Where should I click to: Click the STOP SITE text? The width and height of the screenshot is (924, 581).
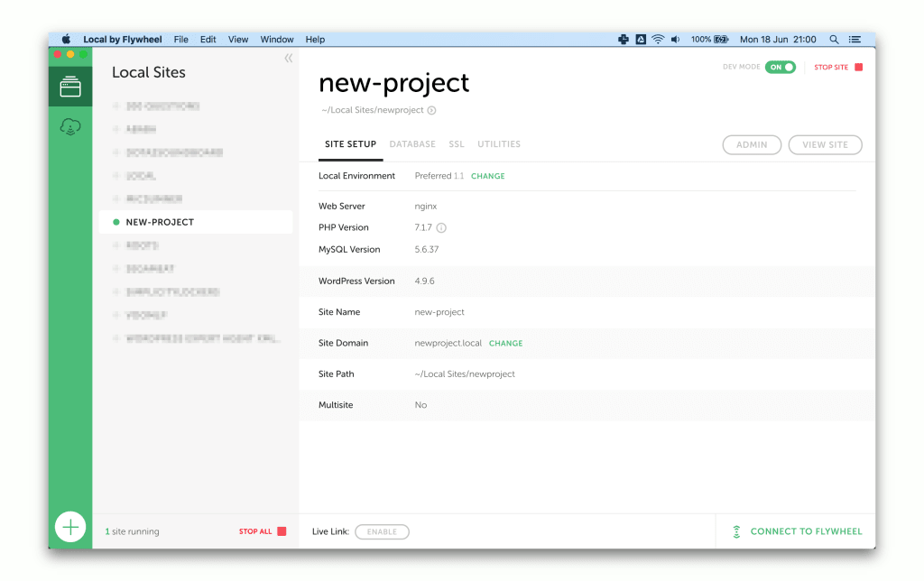(831, 67)
